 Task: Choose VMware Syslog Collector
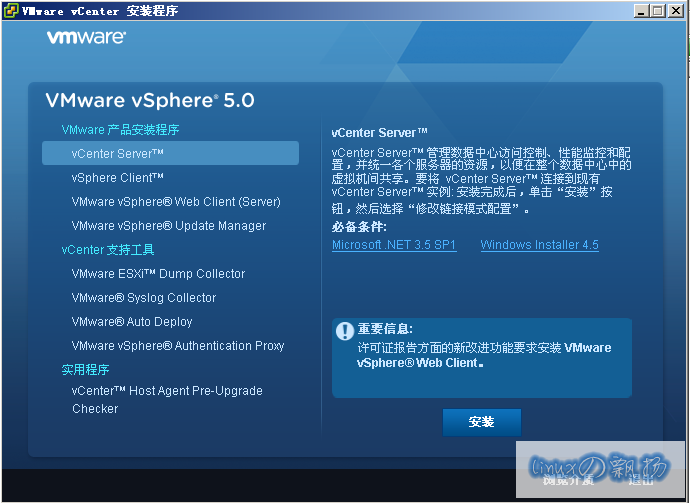pos(144,297)
